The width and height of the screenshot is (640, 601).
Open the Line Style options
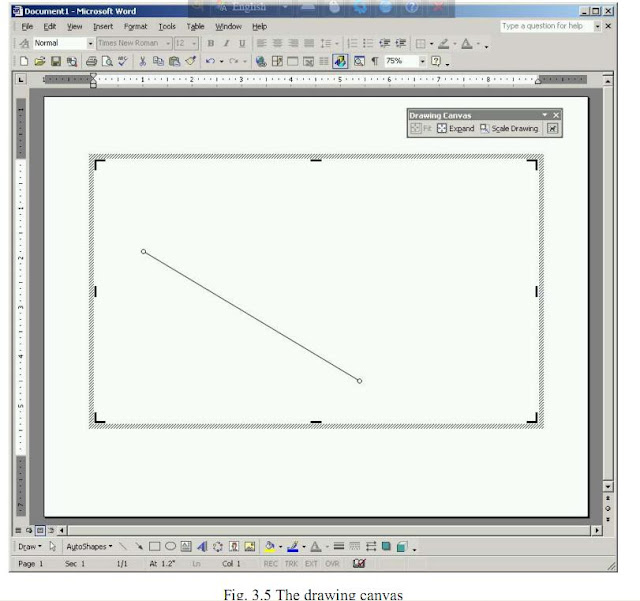[x=339, y=546]
